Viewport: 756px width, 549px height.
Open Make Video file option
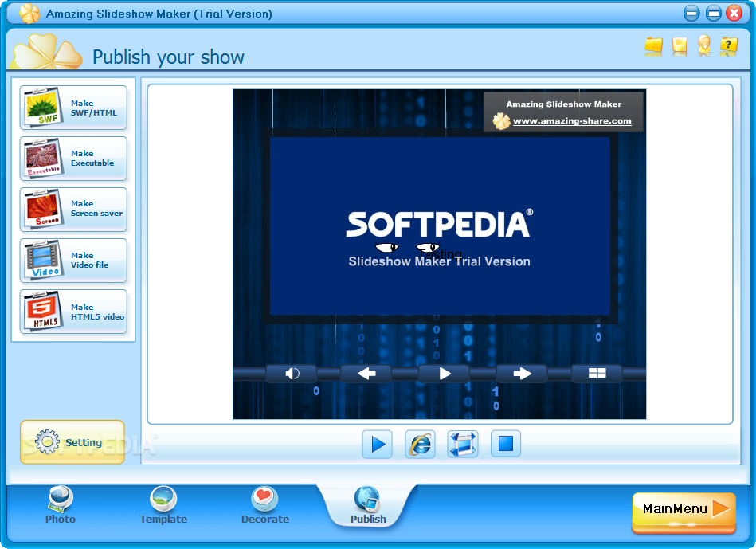coord(73,261)
